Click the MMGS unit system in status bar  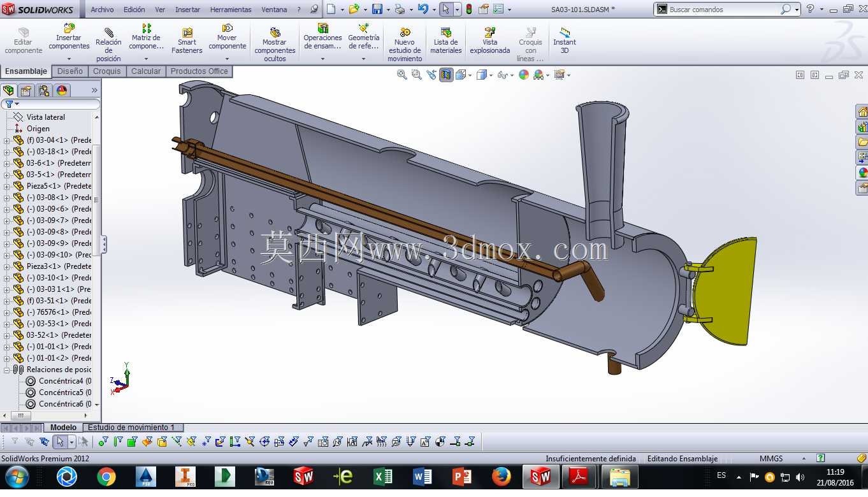[x=771, y=459]
